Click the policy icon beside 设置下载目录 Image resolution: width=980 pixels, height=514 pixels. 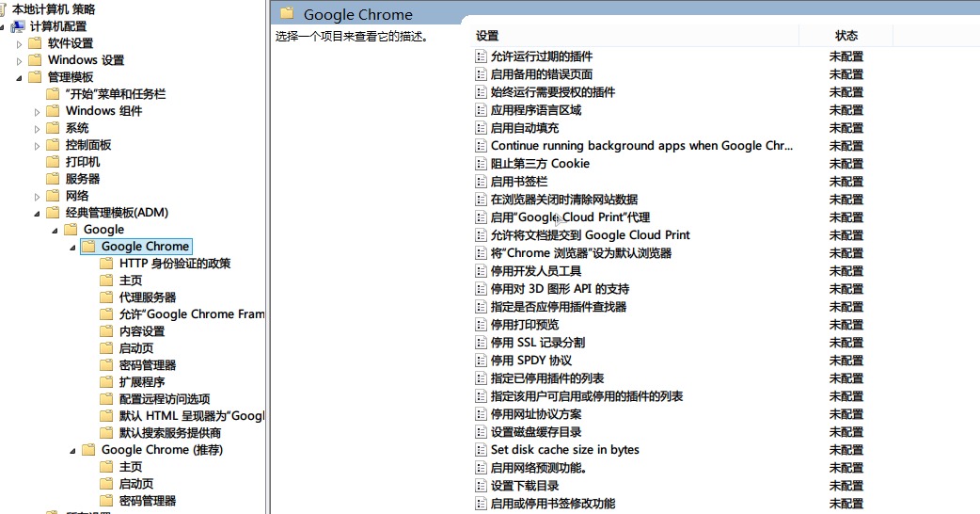pos(481,486)
